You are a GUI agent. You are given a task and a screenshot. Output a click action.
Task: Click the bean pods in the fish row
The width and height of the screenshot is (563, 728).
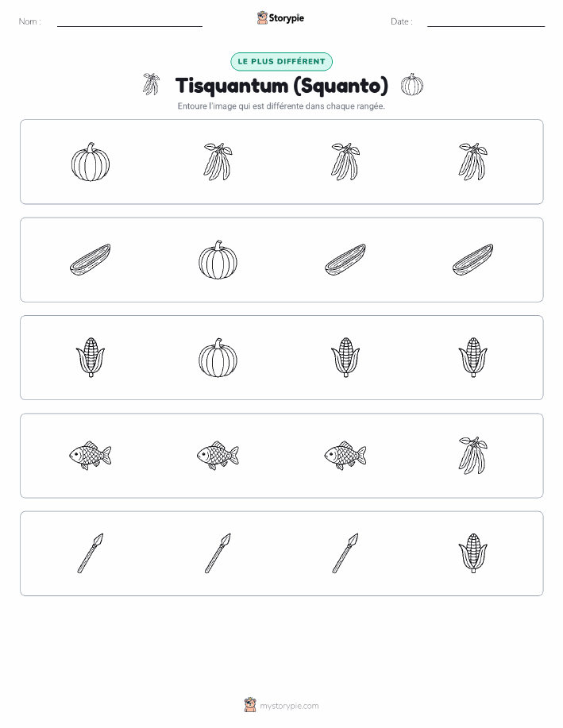point(473,456)
